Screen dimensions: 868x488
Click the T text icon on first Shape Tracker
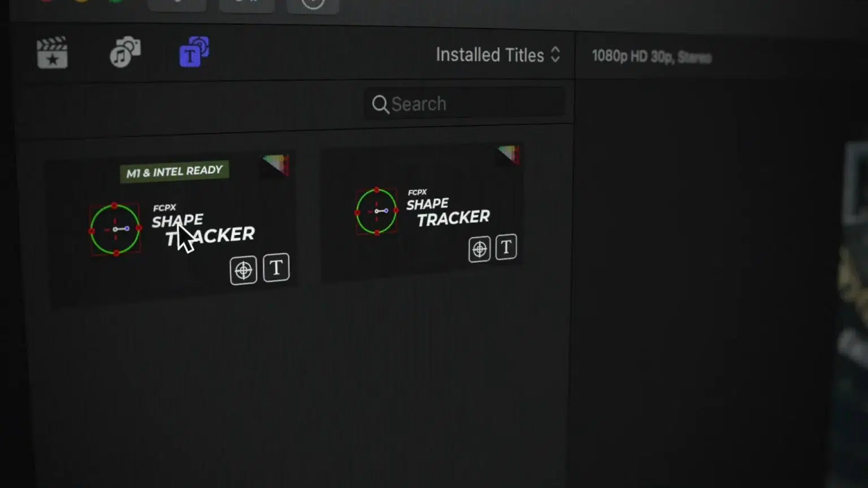point(276,268)
